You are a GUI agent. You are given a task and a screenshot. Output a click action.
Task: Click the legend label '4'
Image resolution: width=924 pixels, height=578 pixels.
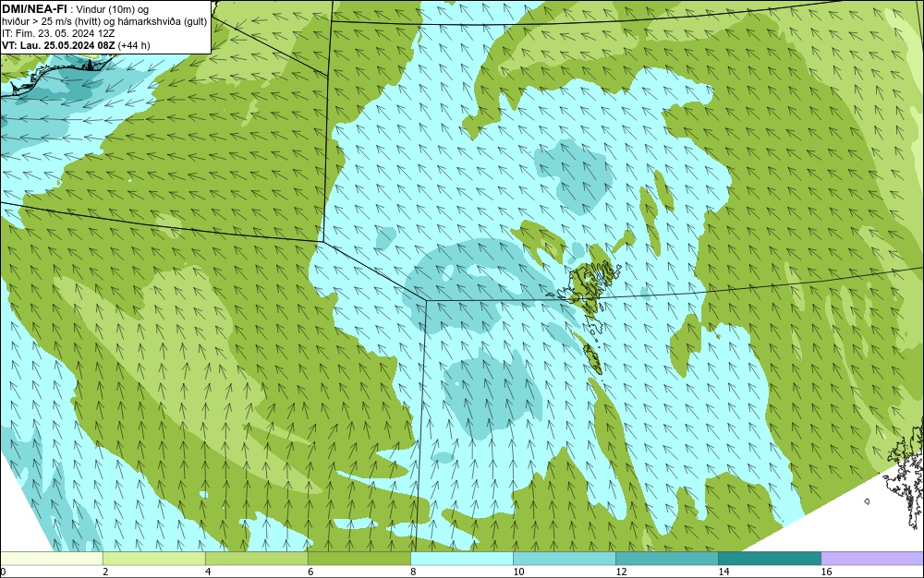208,572
